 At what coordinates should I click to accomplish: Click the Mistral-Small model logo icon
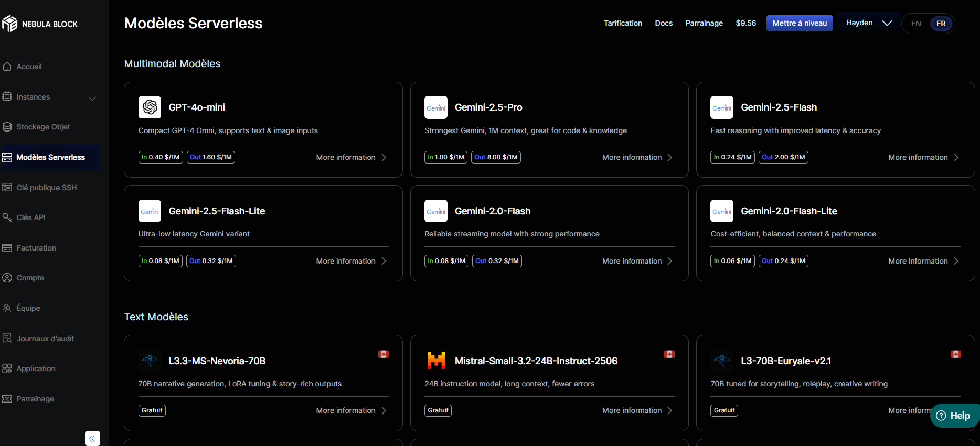pyautogui.click(x=436, y=361)
